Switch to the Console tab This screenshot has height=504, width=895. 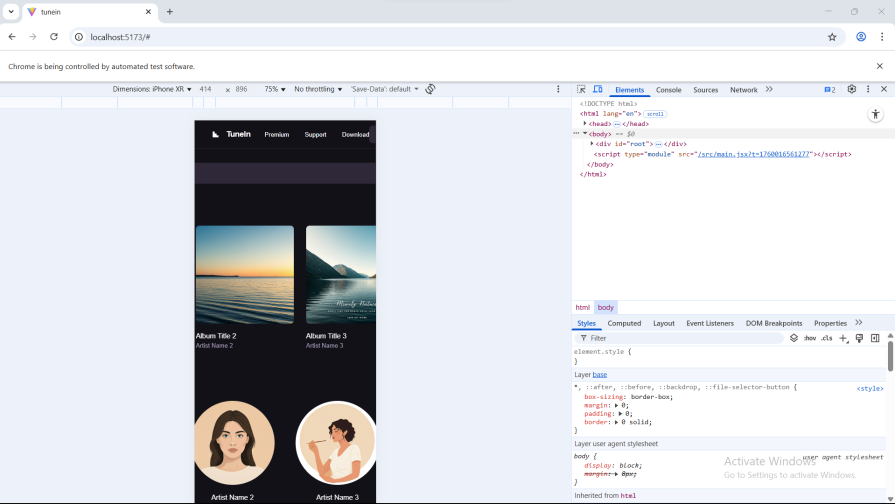click(x=668, y=90)
